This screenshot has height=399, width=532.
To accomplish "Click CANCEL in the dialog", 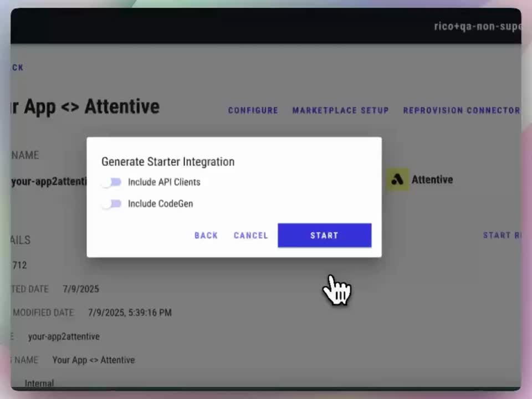I will tap(250, 236).
